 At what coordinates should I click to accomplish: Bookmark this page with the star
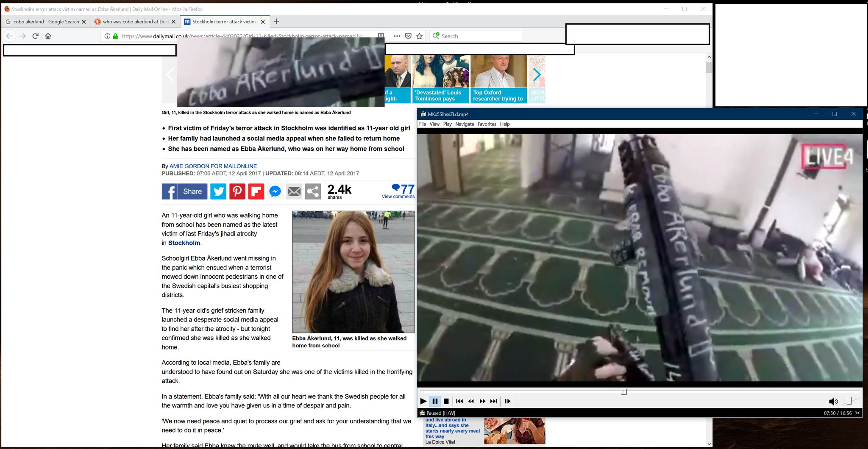420,36
